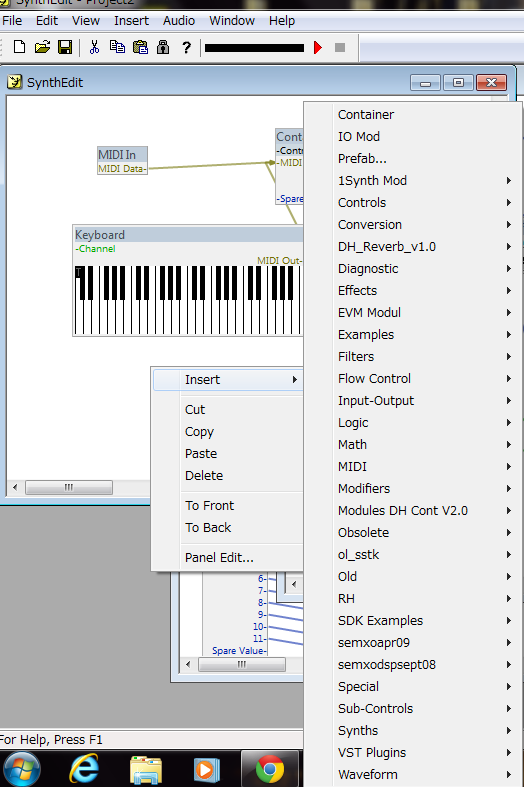The image size is (524, 787).
Task: Expand the DH_Reverb_v1.0 submenu
Action: click(x=413, y=247)
